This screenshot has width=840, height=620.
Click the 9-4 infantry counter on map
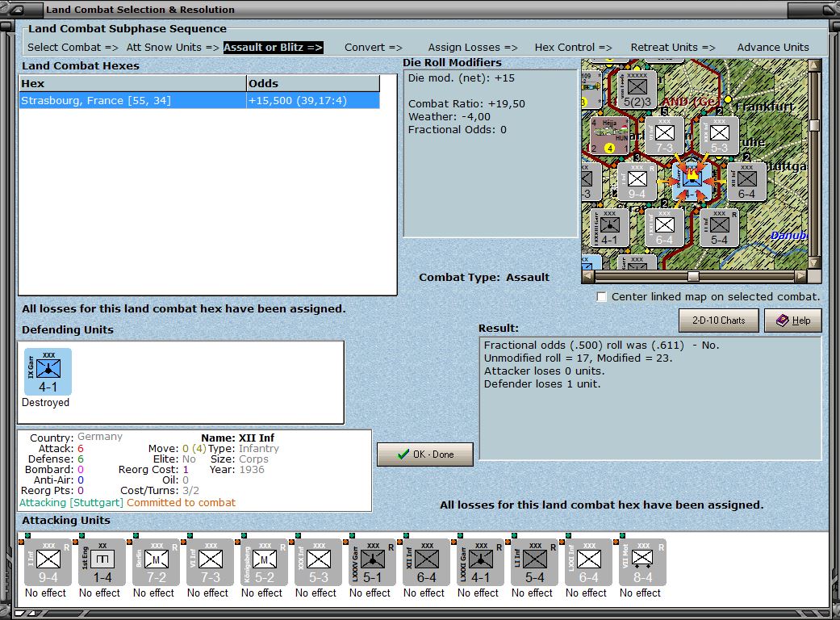tap(637, 182)
